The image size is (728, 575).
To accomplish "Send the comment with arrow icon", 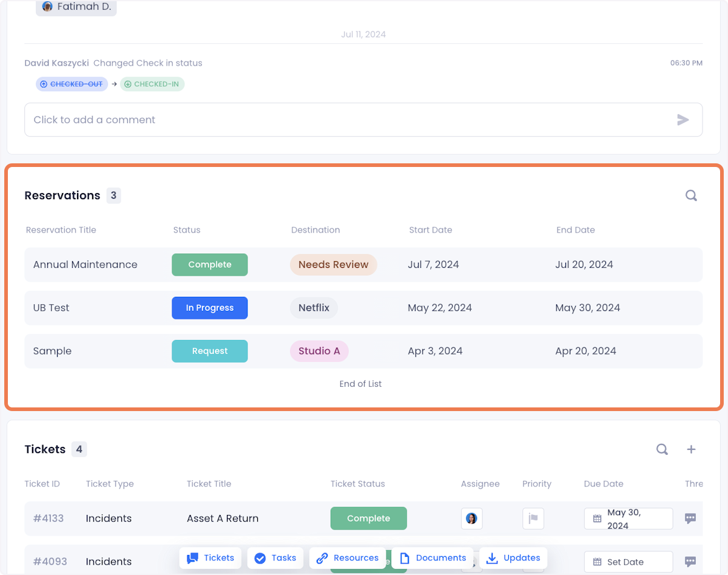I will 683,120.
